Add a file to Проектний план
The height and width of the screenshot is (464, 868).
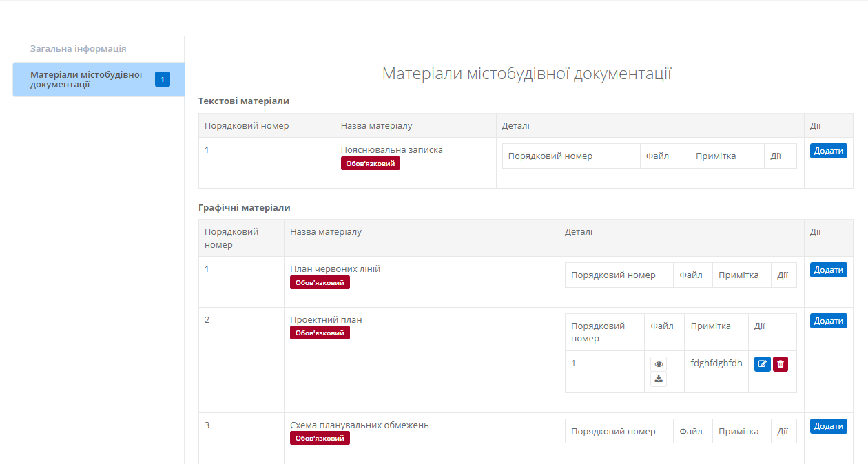[828, 321]
